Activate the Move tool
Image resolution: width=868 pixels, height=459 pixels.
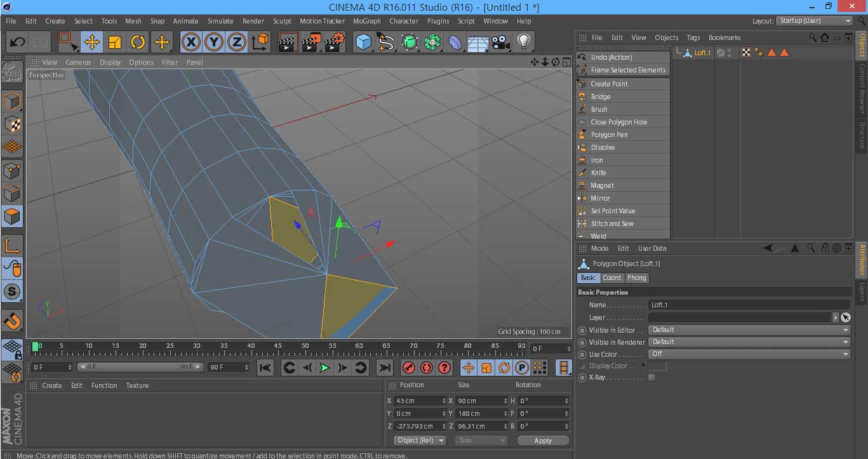(92, 43)
